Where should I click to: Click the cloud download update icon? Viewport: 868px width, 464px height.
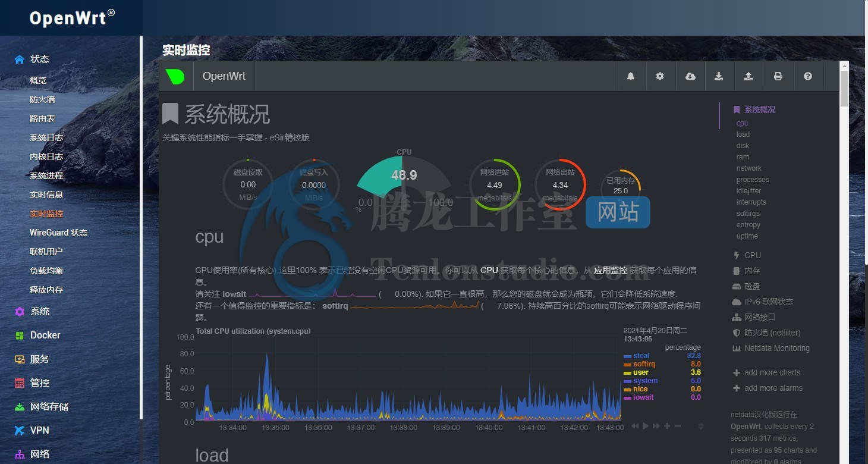[690, 76]
